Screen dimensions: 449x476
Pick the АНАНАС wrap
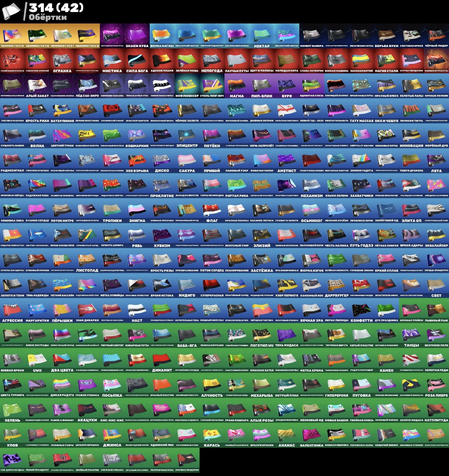(x=286, y=435)
